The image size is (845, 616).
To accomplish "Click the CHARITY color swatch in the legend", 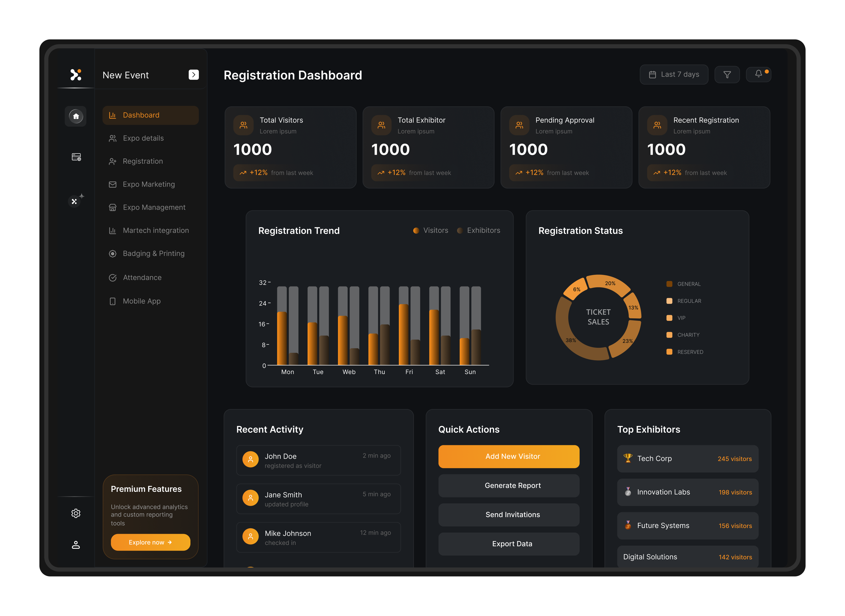I will (669, 334).
